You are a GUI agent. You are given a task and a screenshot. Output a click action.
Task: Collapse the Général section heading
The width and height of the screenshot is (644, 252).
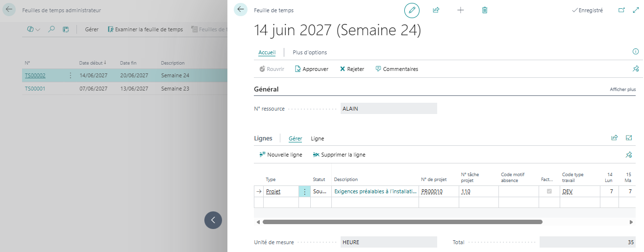point(266,89)
